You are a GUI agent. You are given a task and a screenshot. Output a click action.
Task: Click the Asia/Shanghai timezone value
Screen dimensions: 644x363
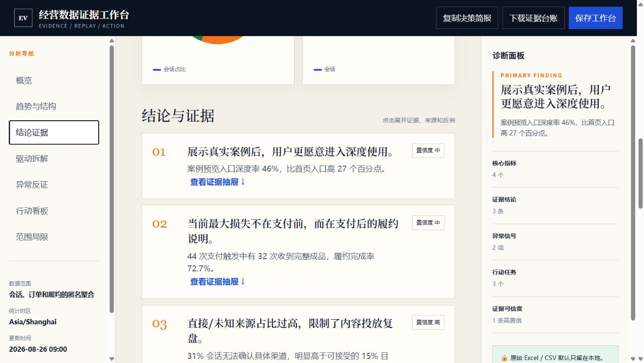[33, 322]
